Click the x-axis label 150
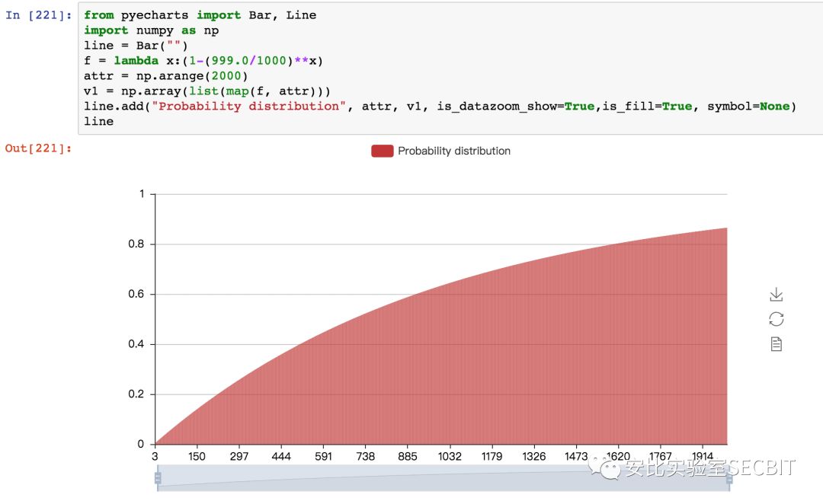Image resolution: width=823 pixels, height=504 pixels. pos(197,456)
